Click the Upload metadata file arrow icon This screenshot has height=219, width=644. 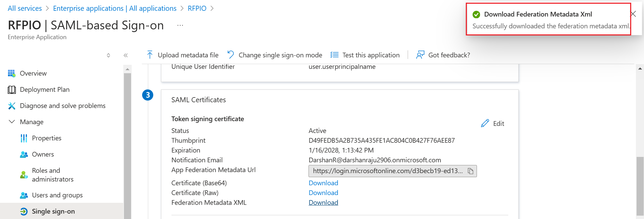pos(150,55)
